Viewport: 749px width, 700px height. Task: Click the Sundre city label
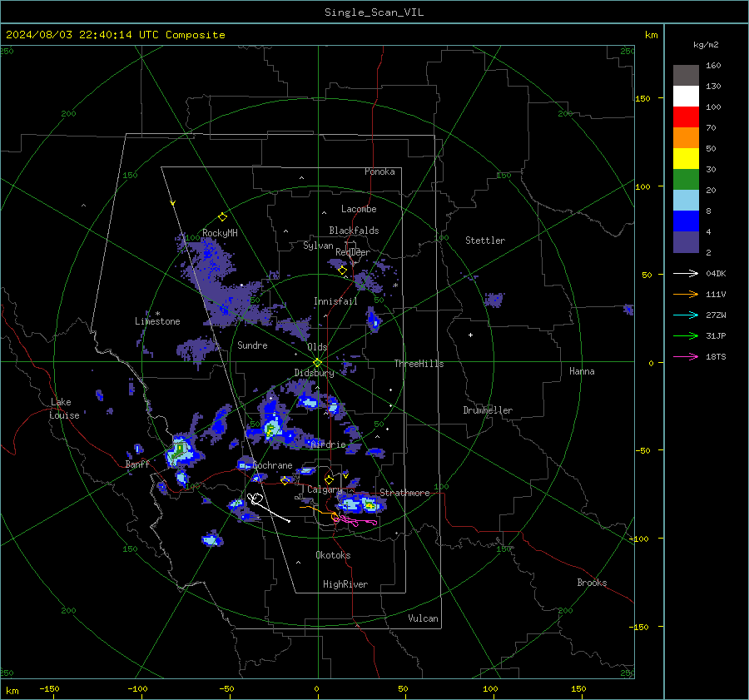[x=252, y=345]
